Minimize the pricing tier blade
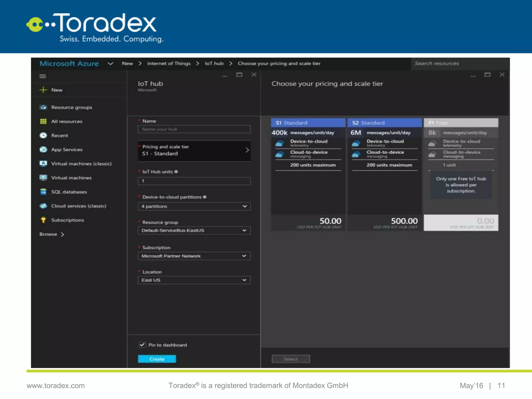Viewport: 532px width, 399px height. click(x=473, y=76)
